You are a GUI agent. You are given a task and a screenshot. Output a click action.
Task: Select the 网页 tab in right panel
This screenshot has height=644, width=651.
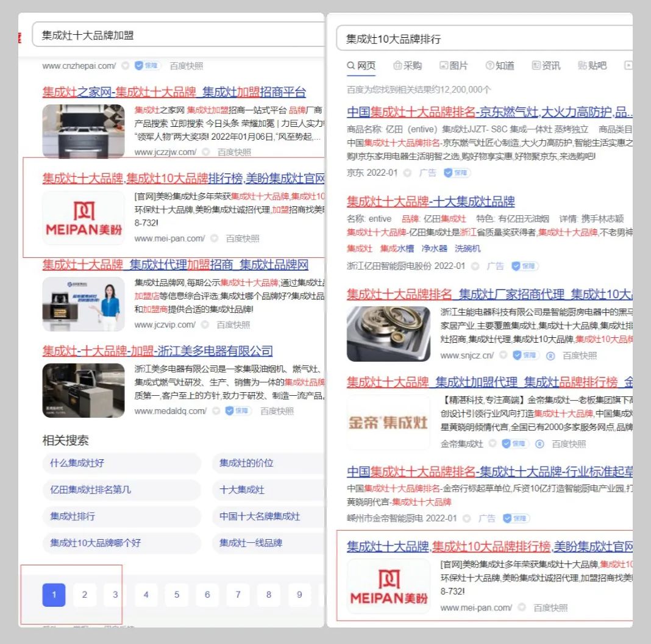pos(361,66)
